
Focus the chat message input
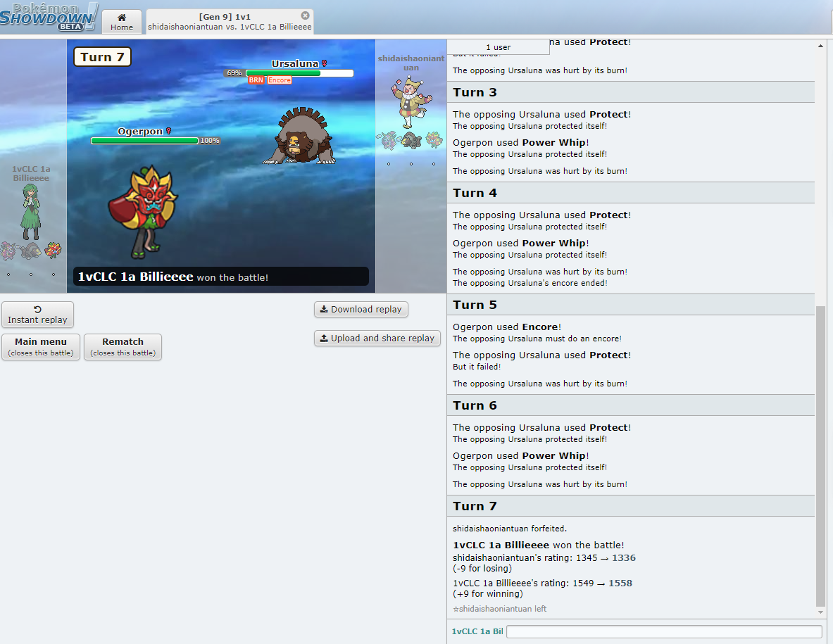[664, 631]
